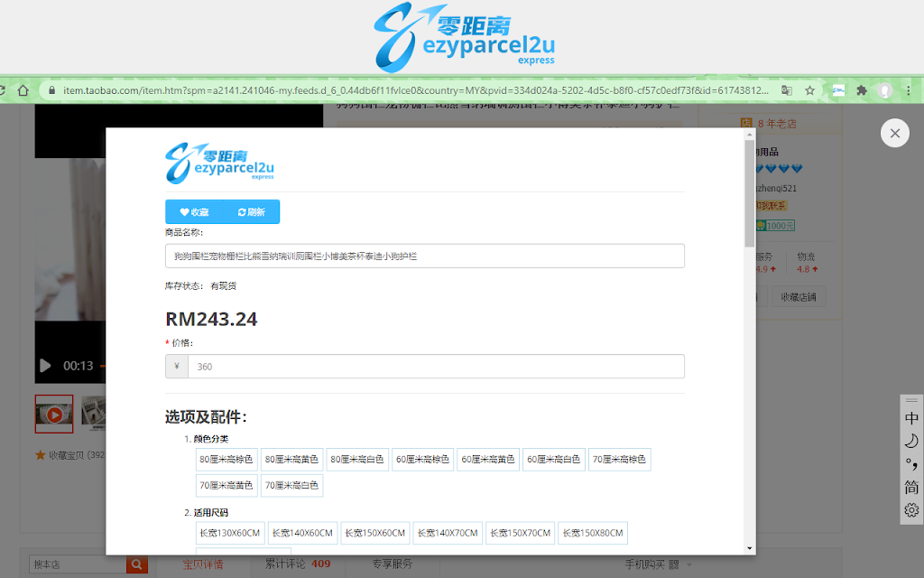Toggle the IME punctuation icon

tap(911, 464)
